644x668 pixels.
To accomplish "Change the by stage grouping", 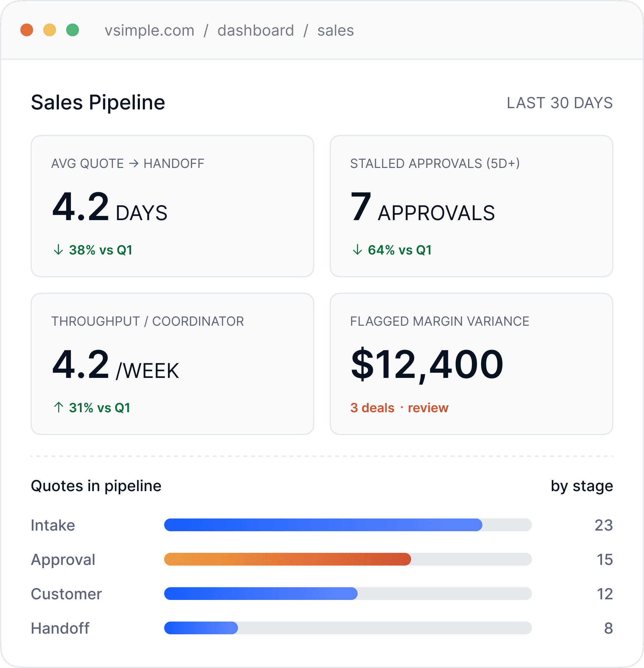I will coord(582,486).
